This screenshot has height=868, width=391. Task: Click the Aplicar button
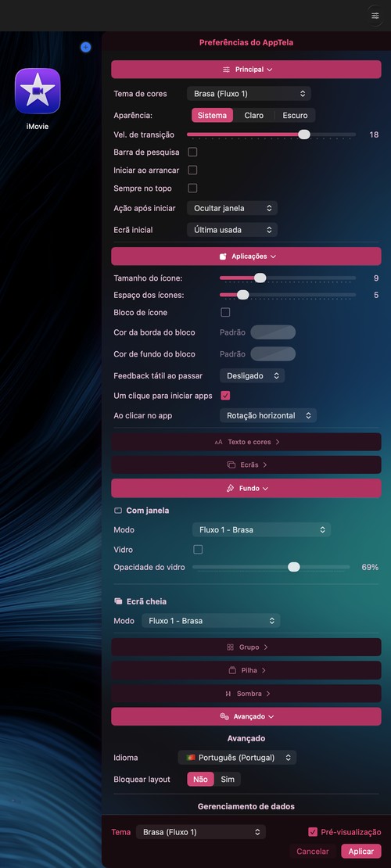pyautogui.click(x=361, y=852)
